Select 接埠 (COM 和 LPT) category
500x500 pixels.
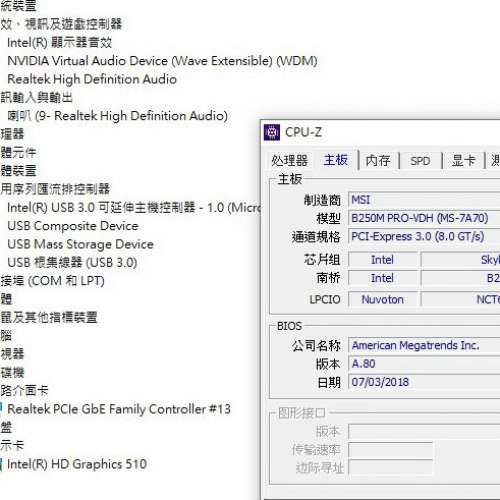click(52, 281)
